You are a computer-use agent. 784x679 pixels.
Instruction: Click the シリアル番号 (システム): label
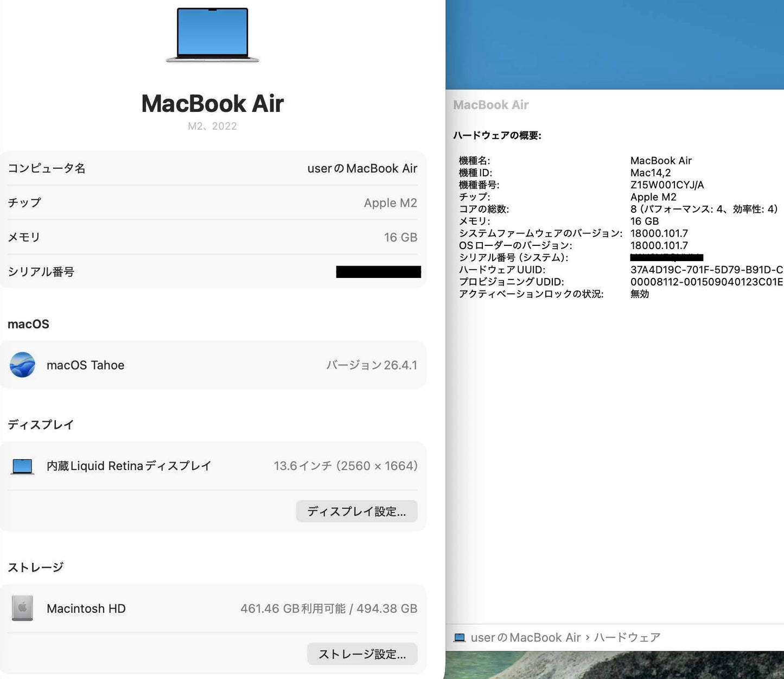point(513,257)
